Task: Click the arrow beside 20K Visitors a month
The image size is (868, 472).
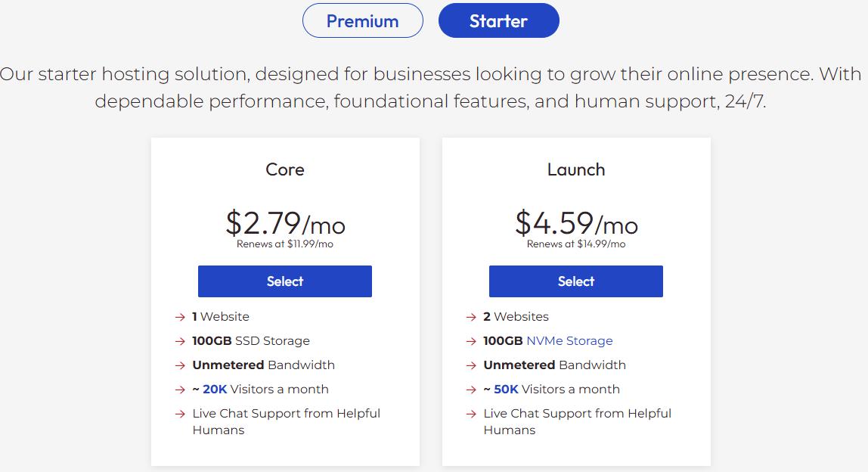Action: point(179,389)
